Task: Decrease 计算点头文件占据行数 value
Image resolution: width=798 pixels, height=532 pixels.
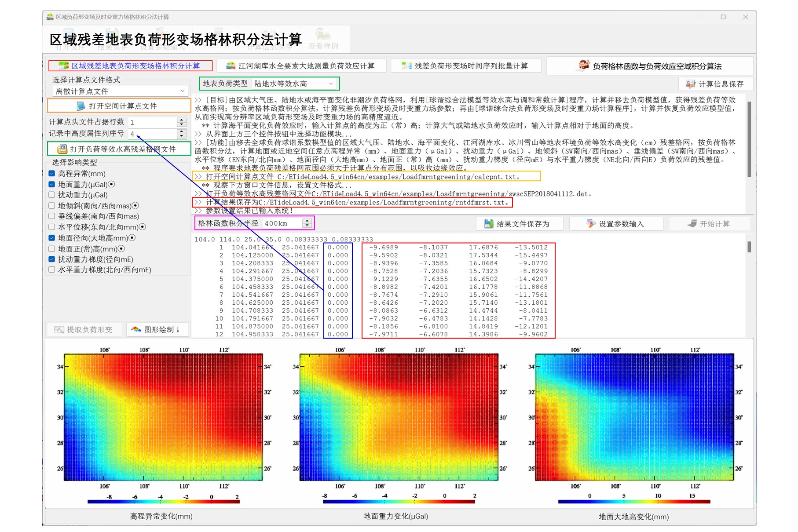Action: (182, 124)
